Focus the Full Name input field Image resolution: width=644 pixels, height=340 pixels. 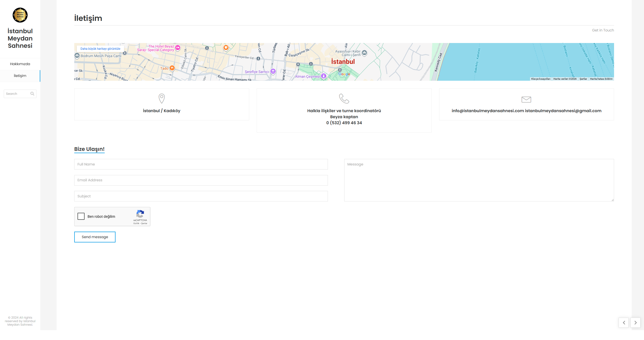[x=201, y=164]
